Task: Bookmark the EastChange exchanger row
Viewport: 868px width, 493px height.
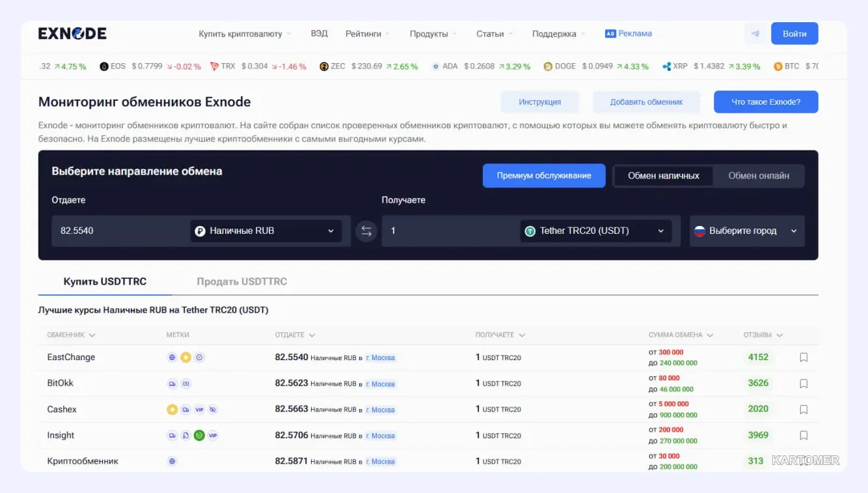Action: point(804,358)
